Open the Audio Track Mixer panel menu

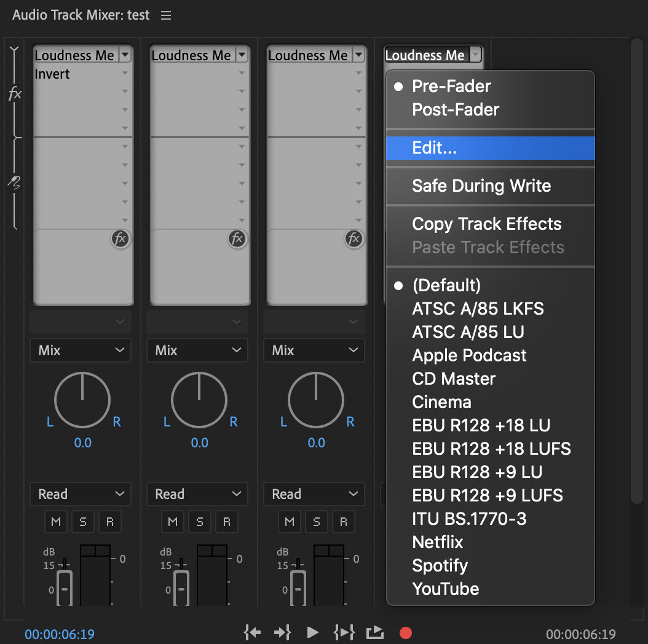tap(166, 16)
